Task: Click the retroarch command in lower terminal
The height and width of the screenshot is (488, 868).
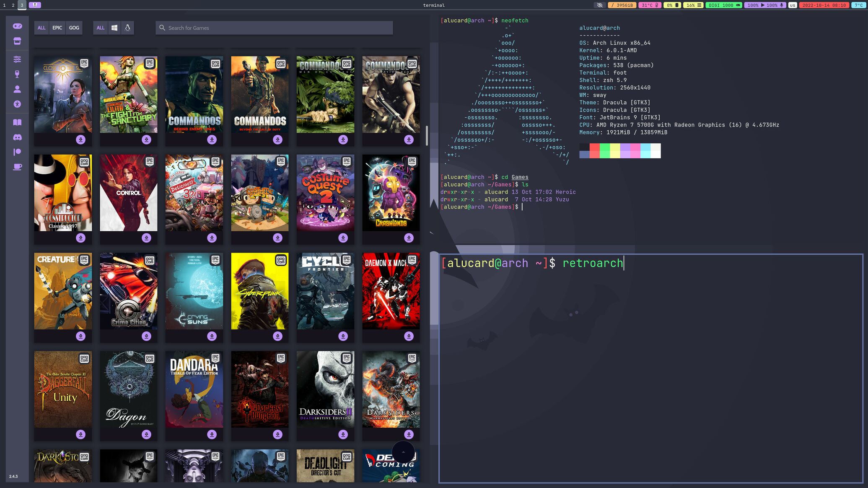Action: point(593,263)
